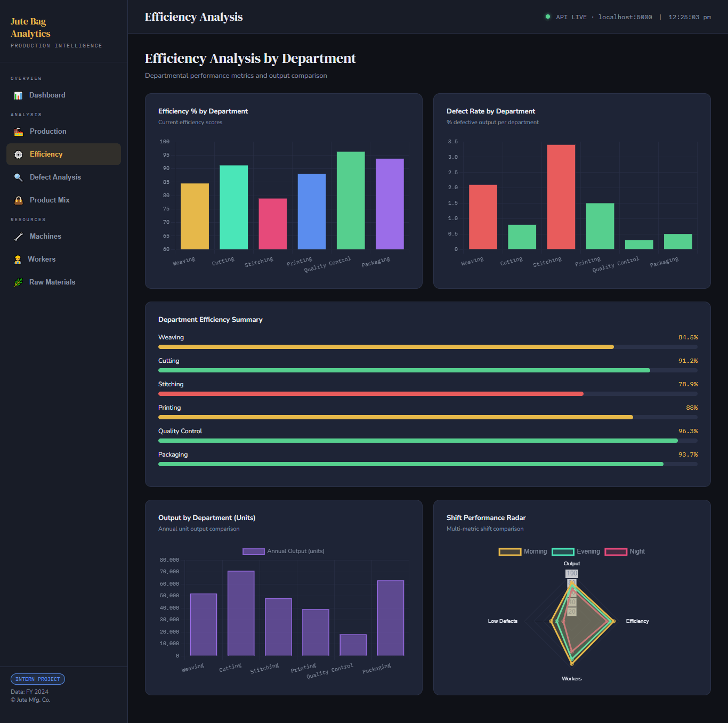Toggle the Morning series in radar legend
728x723 pixels.
click(523, 551)
